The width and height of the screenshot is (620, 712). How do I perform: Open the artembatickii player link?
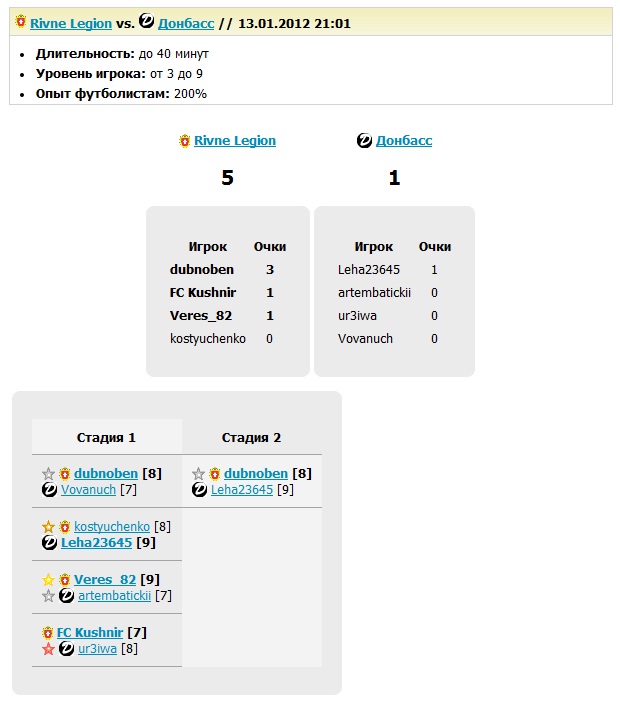(114, 596)
